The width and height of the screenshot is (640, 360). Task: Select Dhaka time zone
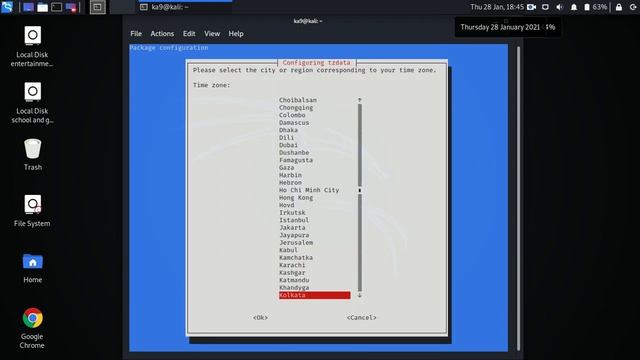click(288, 130)
